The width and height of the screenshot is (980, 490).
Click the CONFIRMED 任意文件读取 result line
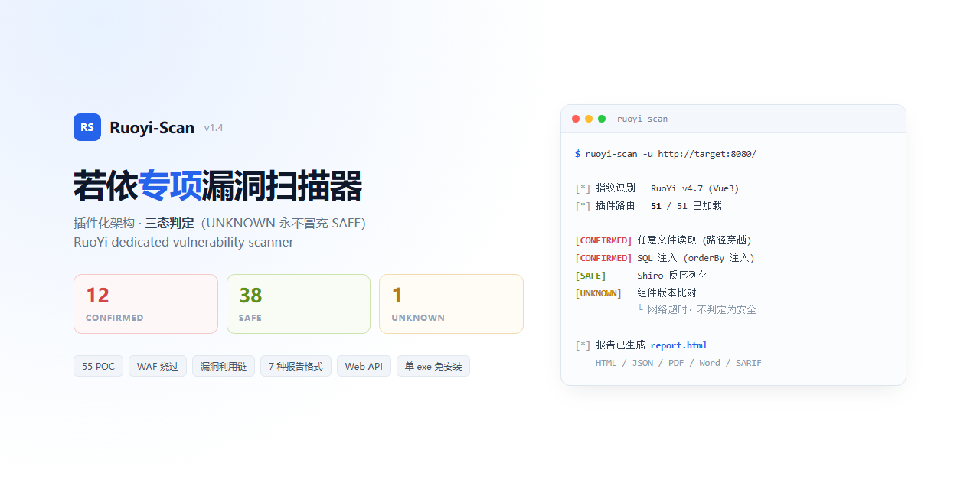point(663,240)
